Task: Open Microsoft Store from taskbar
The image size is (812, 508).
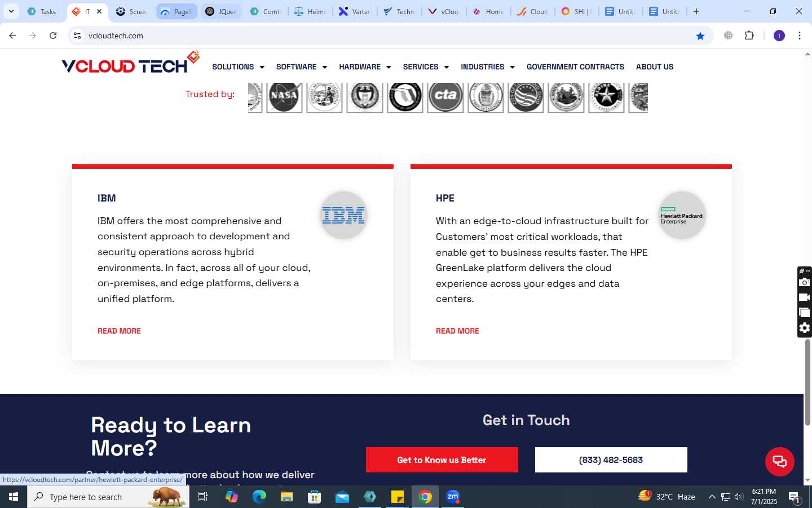Action: [315, 497]
